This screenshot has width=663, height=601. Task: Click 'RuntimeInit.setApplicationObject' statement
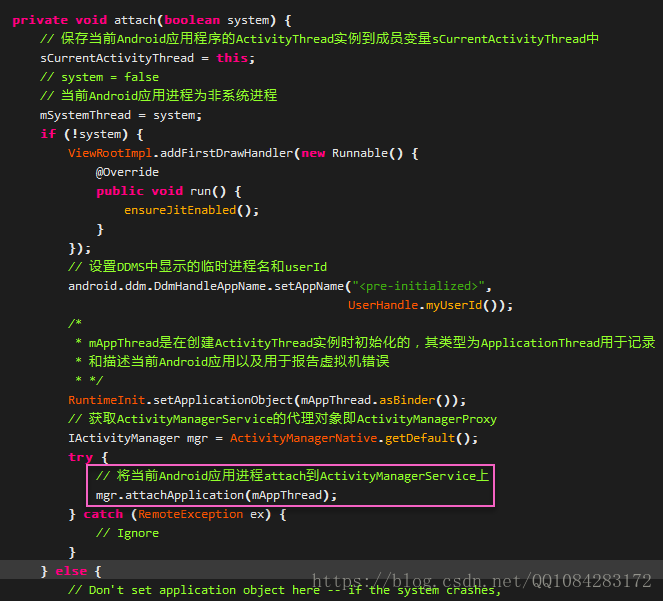point(267,400)
